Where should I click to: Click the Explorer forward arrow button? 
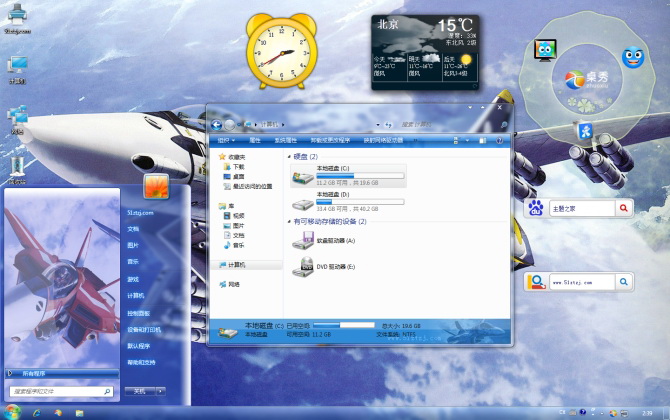[x=229, y=125]
